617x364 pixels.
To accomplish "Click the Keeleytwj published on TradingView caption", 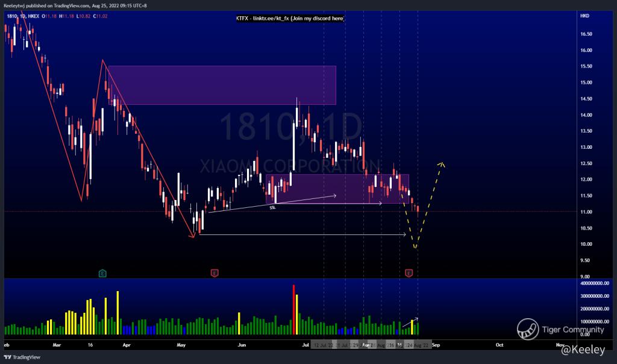I will tap(75, 5).
